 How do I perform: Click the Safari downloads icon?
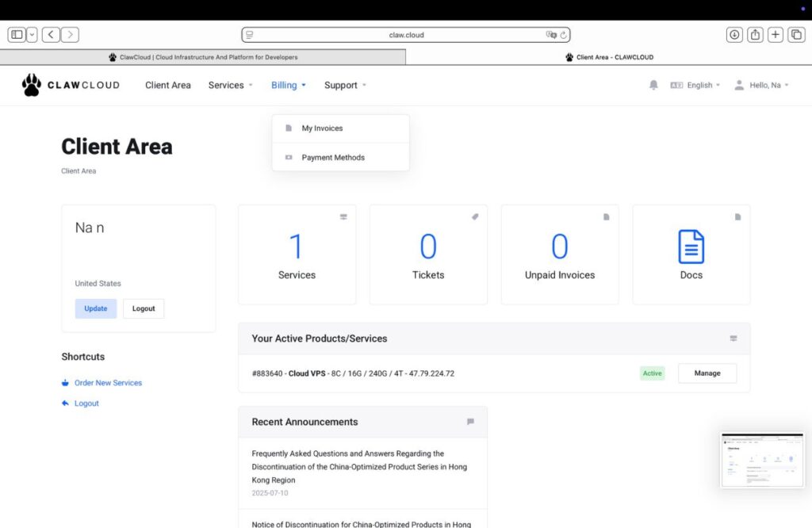pos(734,35)
